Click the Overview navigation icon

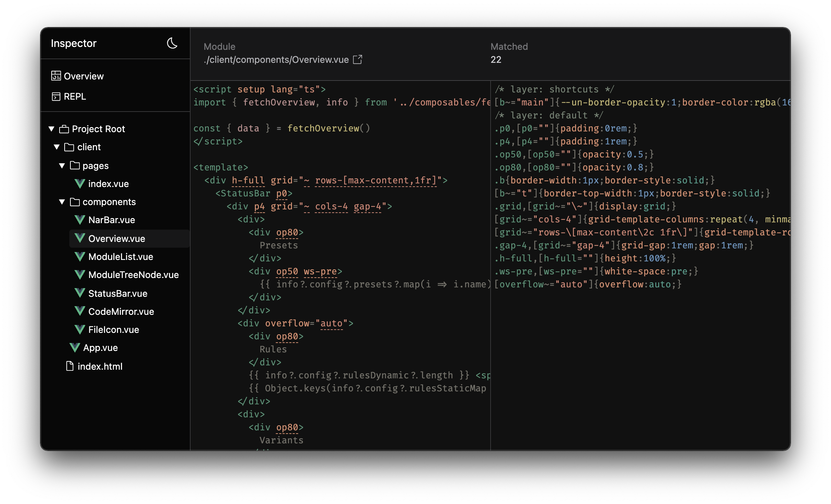pyautogui.click(x=55, y=75)
